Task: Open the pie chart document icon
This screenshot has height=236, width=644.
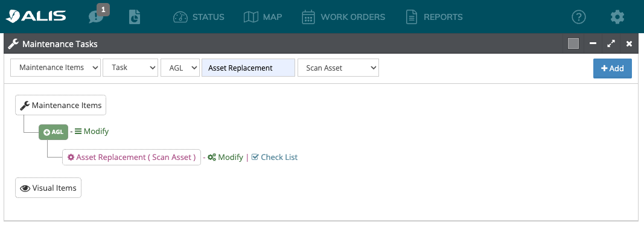Action: [x=135, y=17]
